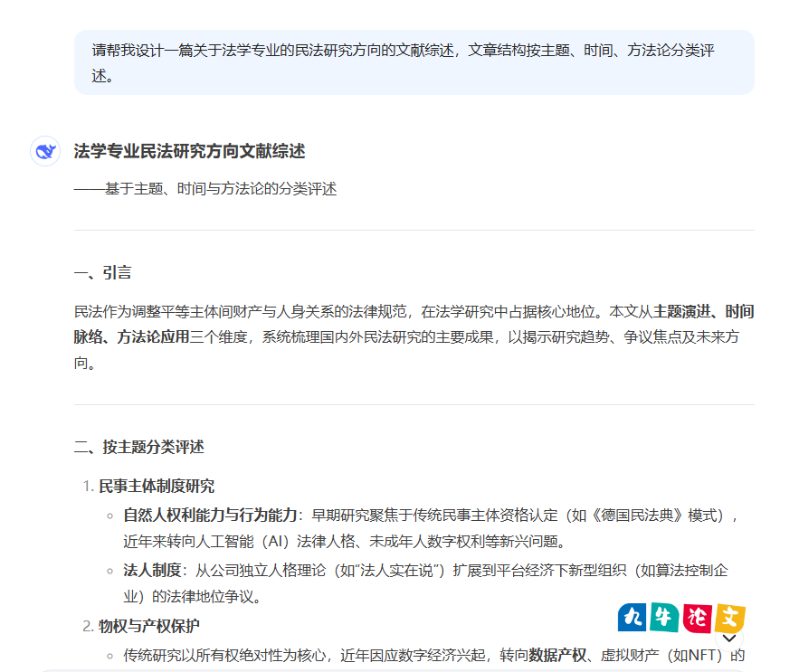Click the heading 二、按主题分类评述
This screenshot has height=672, width=799.
138,447
